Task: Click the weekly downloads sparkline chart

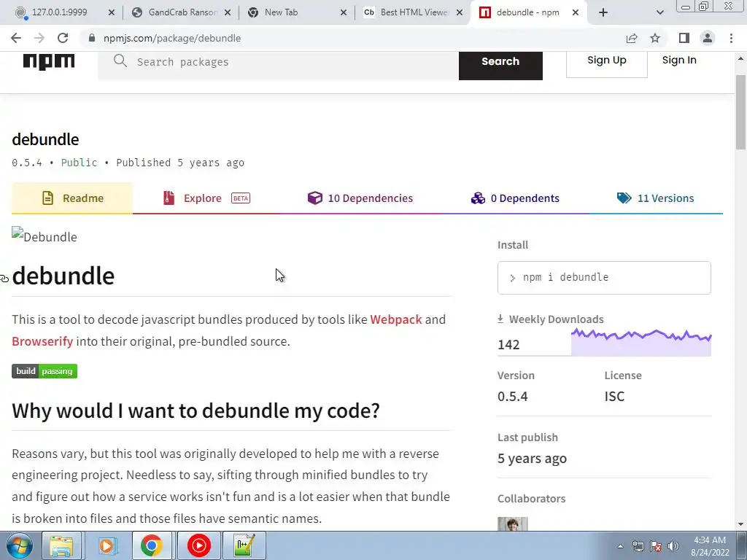Action: [640, 342]
